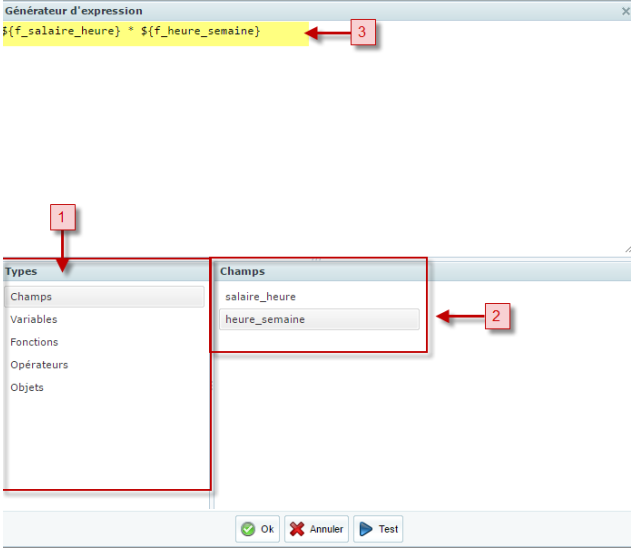Viewport: 631px width, 548px height.
Task: Click the Champs panel header on the right
Action: [x=242, y=271]
